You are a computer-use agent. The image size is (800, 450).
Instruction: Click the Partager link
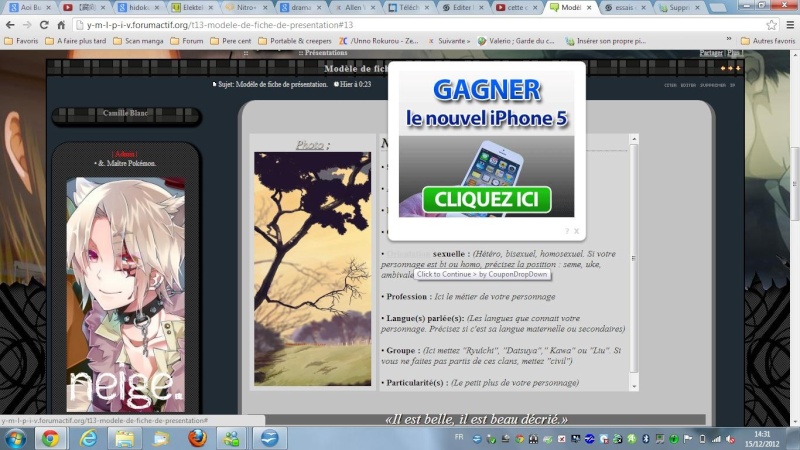711,53
